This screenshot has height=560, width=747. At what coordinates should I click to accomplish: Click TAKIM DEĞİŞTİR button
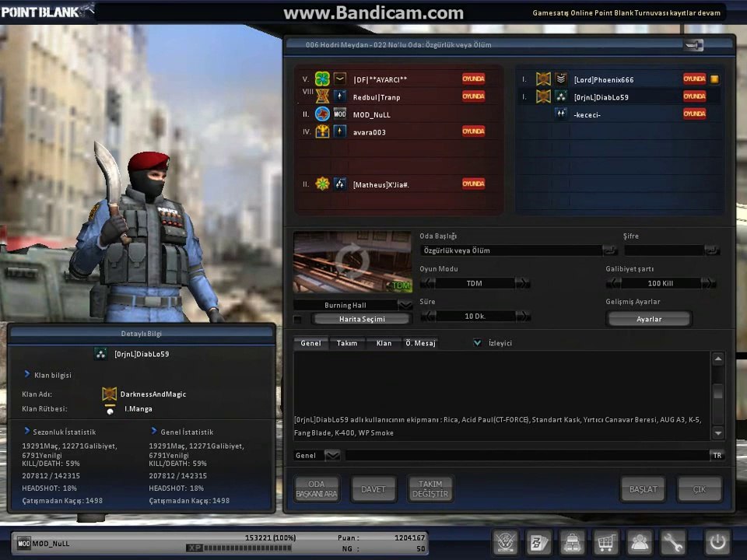430,489
